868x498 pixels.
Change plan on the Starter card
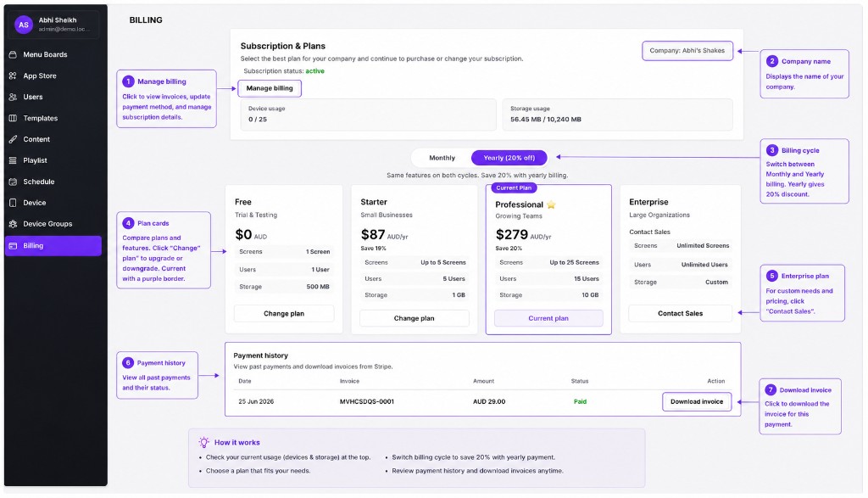point(414,318)
